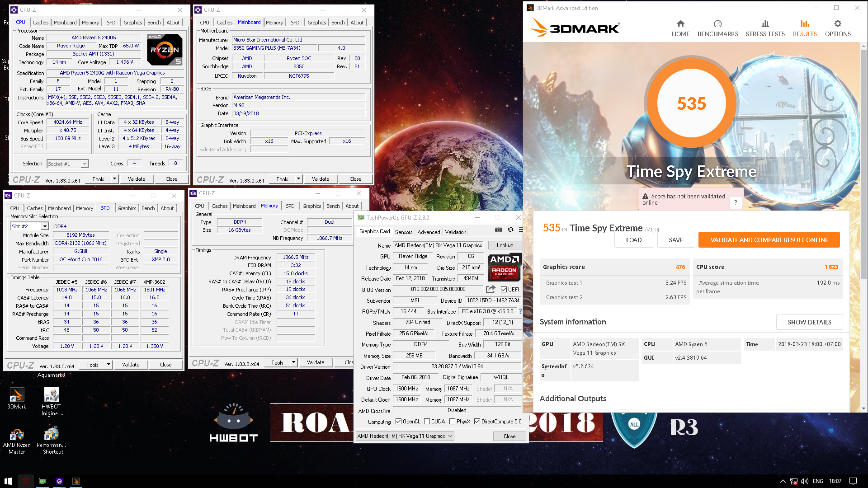Click SHOW DETAILS for system information
The height and width of the screenshot is (488, 868).
(x=809, y=322)
